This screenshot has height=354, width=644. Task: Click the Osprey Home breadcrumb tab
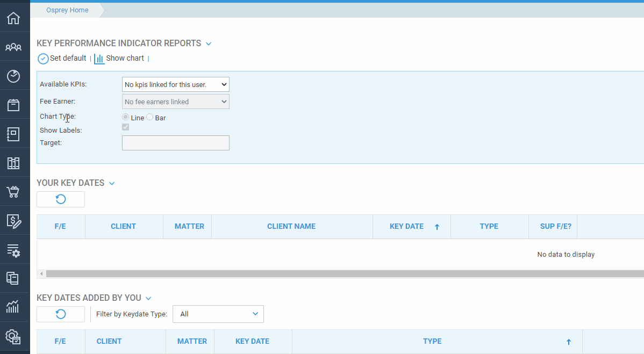[x=67, y=10]
